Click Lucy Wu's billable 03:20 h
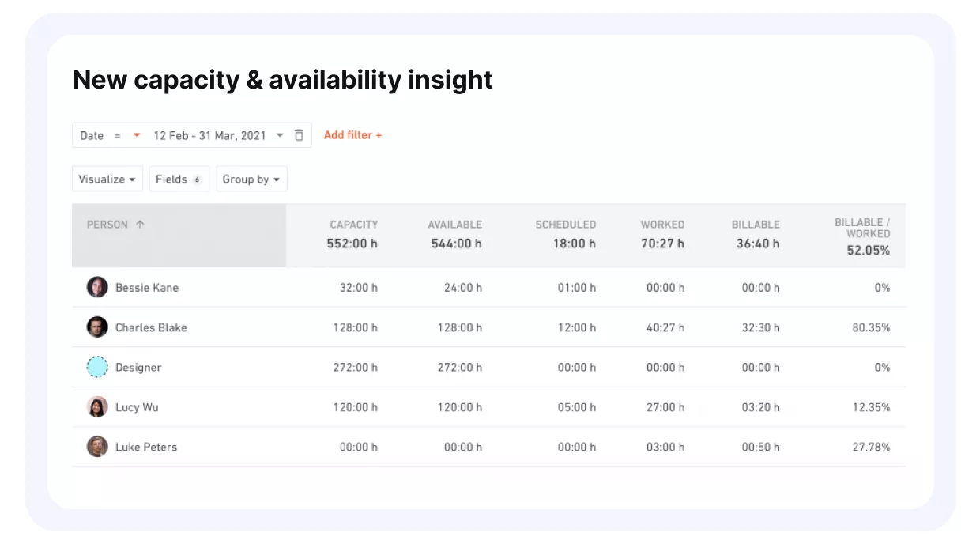 pos(760,407)
